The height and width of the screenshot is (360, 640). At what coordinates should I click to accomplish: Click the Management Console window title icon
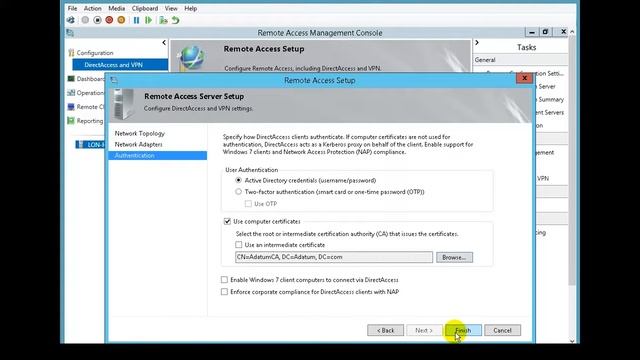tap(70, 33)
